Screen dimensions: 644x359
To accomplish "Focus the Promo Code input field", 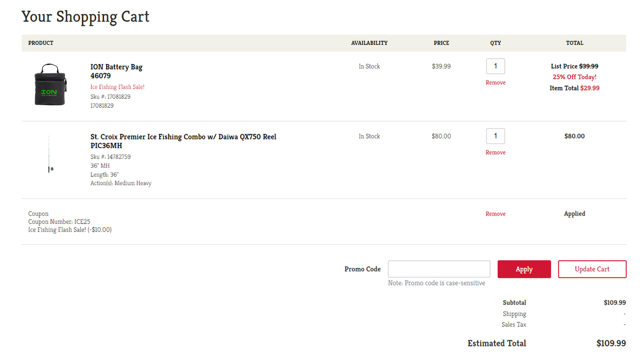I will tap(439, 269).
